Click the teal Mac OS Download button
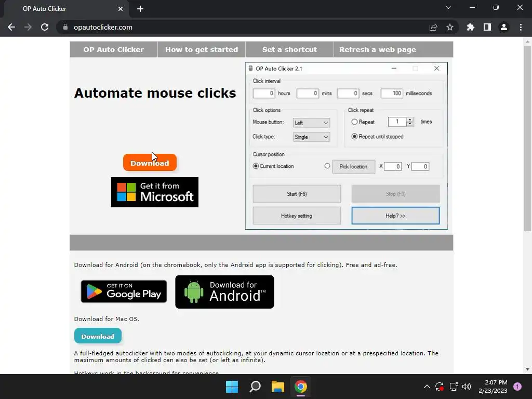Screen dimensions: 532x399 [x=98, y=336]
